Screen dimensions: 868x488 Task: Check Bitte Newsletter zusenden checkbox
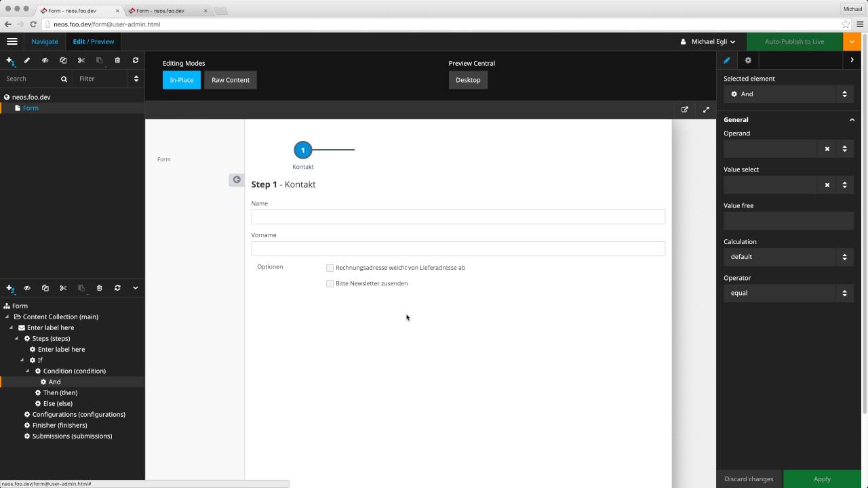coord(330,283)
